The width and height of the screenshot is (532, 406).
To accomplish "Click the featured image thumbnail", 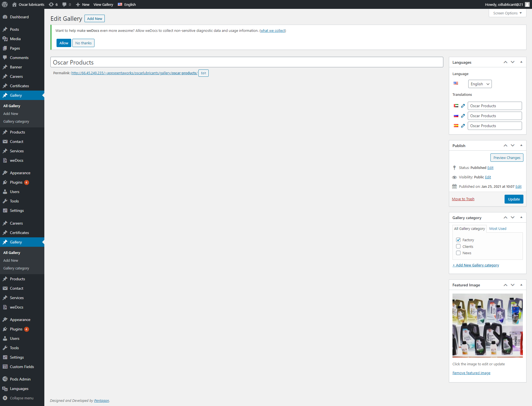I will point(487,325).
